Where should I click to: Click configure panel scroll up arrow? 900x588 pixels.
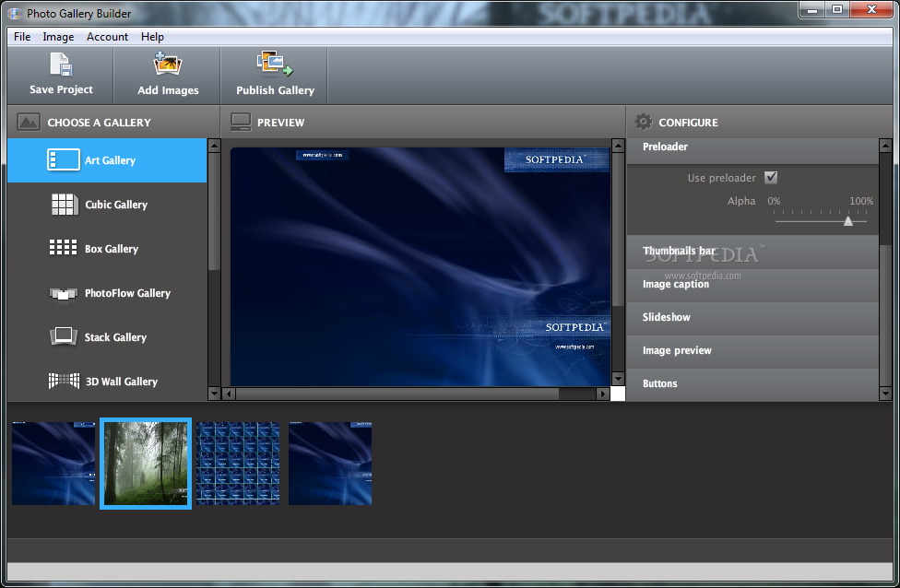pos(885,145)
